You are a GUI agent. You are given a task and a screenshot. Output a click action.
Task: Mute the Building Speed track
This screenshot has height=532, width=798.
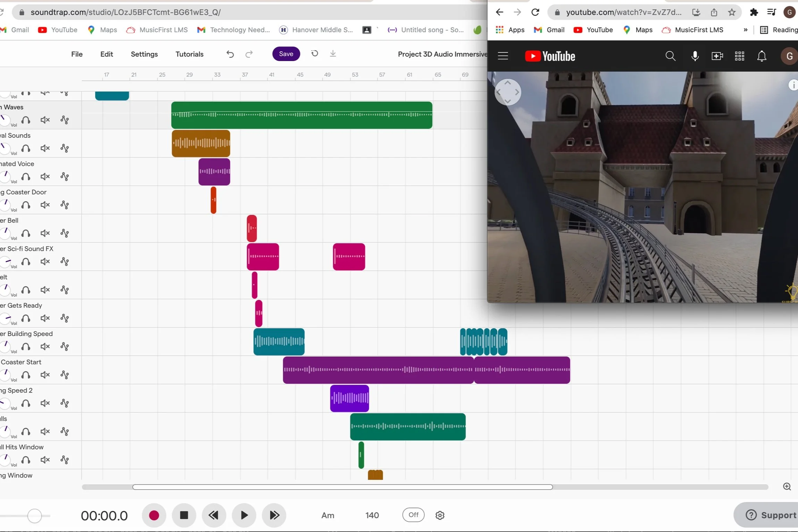click(45, 347)
